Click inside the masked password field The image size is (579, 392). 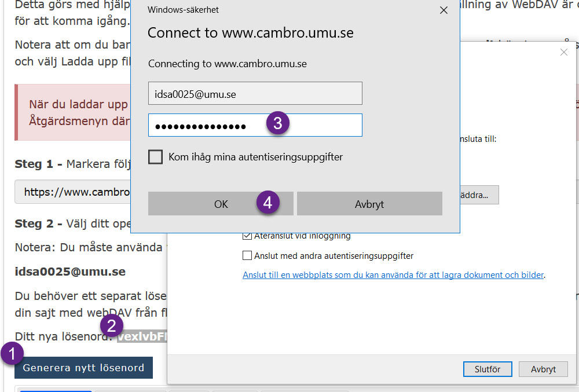(x=255, y=125)
